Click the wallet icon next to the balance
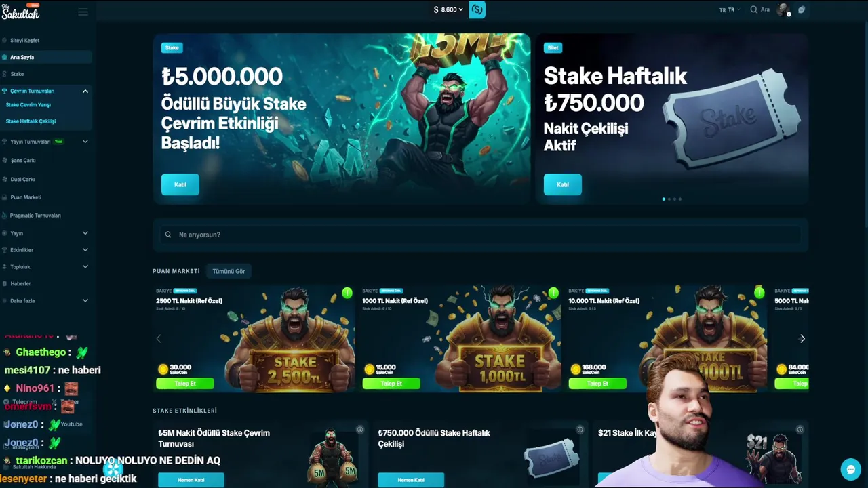The width and height of the screenshot is (868, 488). coord(477,9)
